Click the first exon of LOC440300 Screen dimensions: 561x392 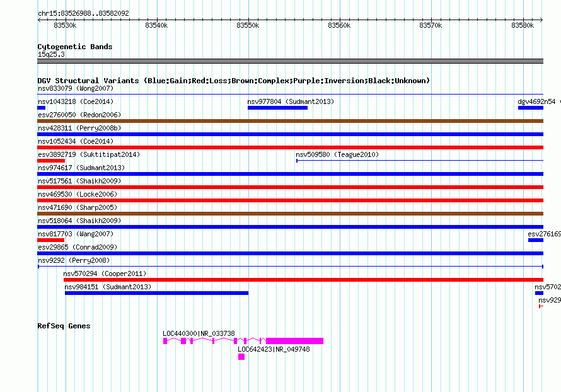(x=165, y=341)
